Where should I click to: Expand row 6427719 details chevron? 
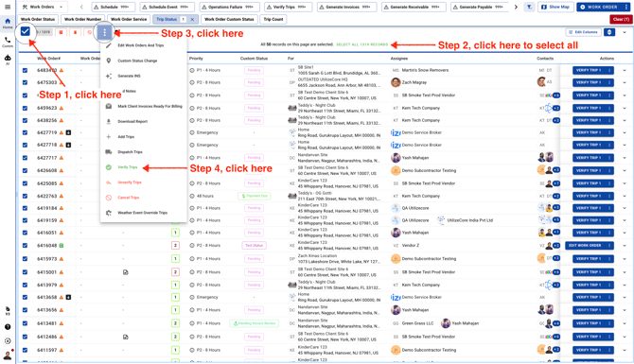coord(625,132)
